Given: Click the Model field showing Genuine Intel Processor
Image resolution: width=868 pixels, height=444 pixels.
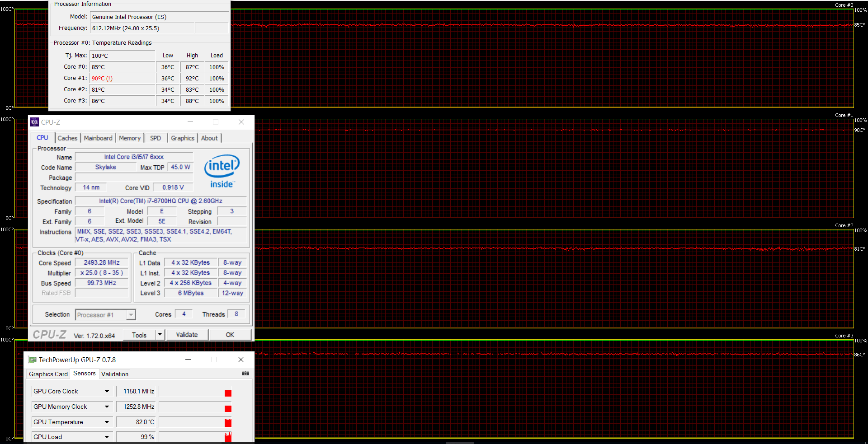Looking at the screenshot, I should [159, 17].
